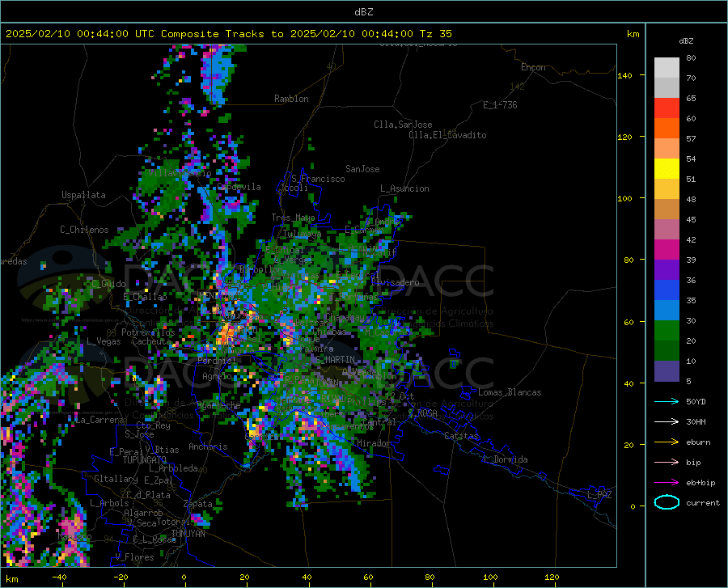728x588 pixels.
Task: Click the Tres_Mayo map label
Action: point(293,218)
